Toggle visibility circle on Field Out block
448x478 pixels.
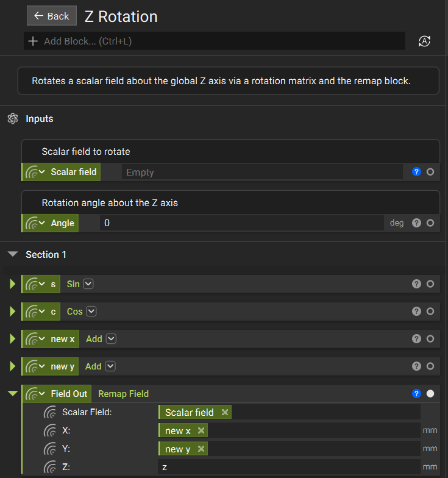pyautogui.click(x=430, y=394)
